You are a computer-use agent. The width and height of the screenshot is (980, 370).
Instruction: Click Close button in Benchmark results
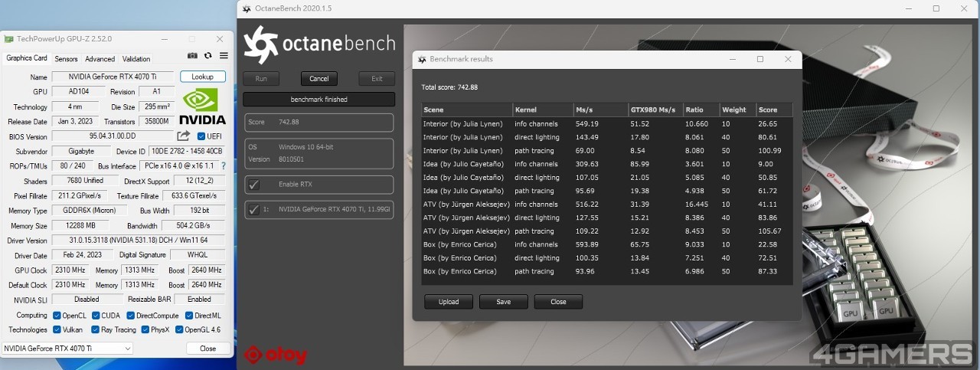[559, 302]
